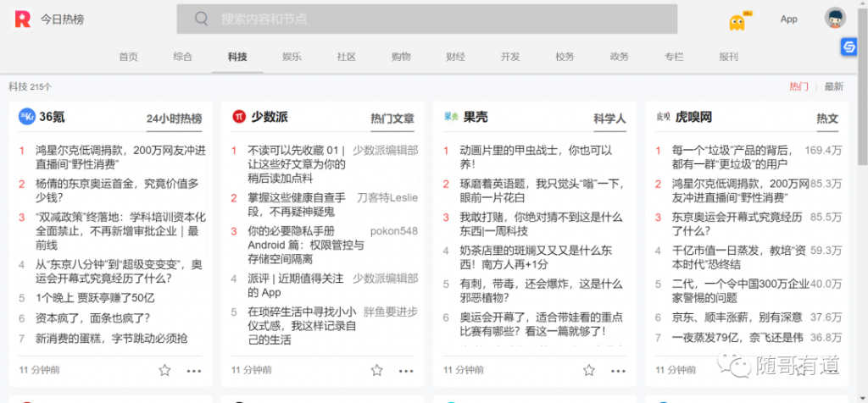This screenshot has height=403, width=868.
Task: Star the 少数派 card
Action: (x=377, y=370)
